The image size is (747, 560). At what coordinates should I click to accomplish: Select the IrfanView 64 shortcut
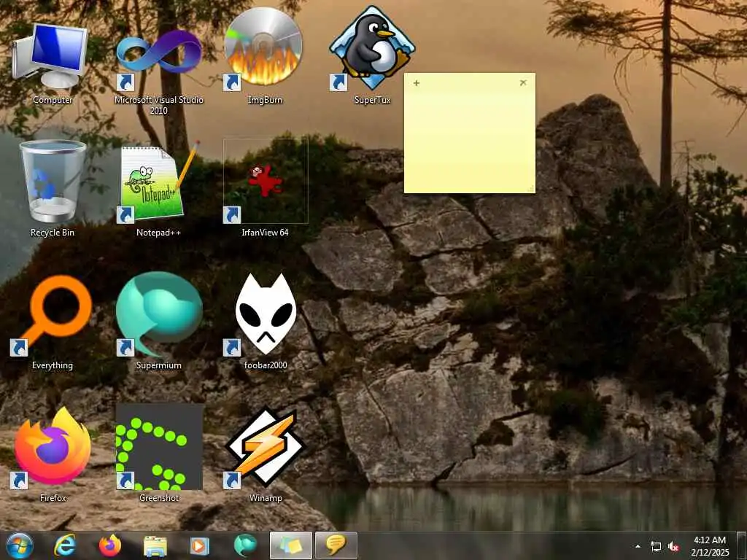266,181
